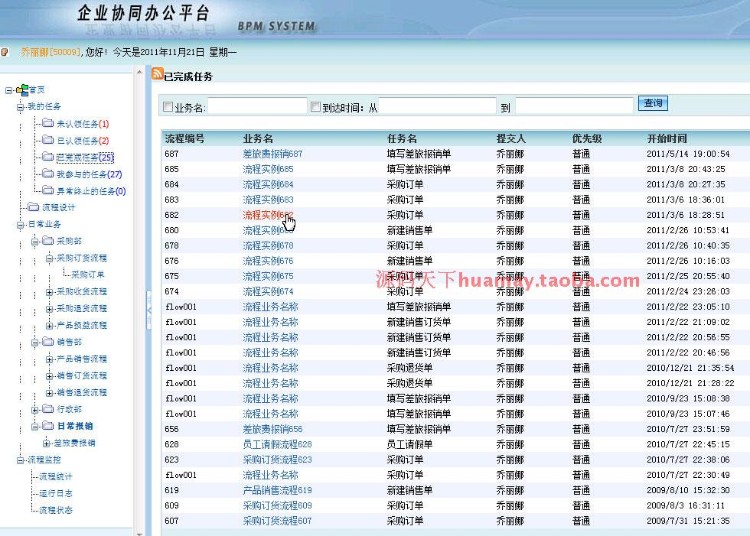Click the 优先级 column header
This screenshot has height=536, width=750.
tap(587, 139)
